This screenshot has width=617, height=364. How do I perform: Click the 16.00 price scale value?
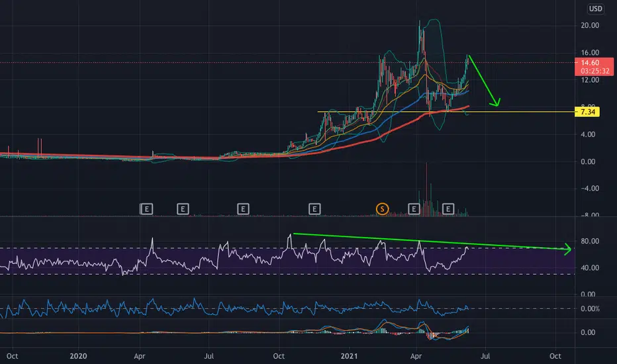pyautogui.click(x=590, y=52)
